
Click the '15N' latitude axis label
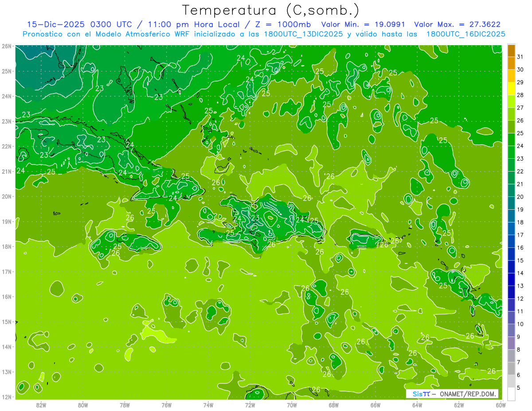6,321
